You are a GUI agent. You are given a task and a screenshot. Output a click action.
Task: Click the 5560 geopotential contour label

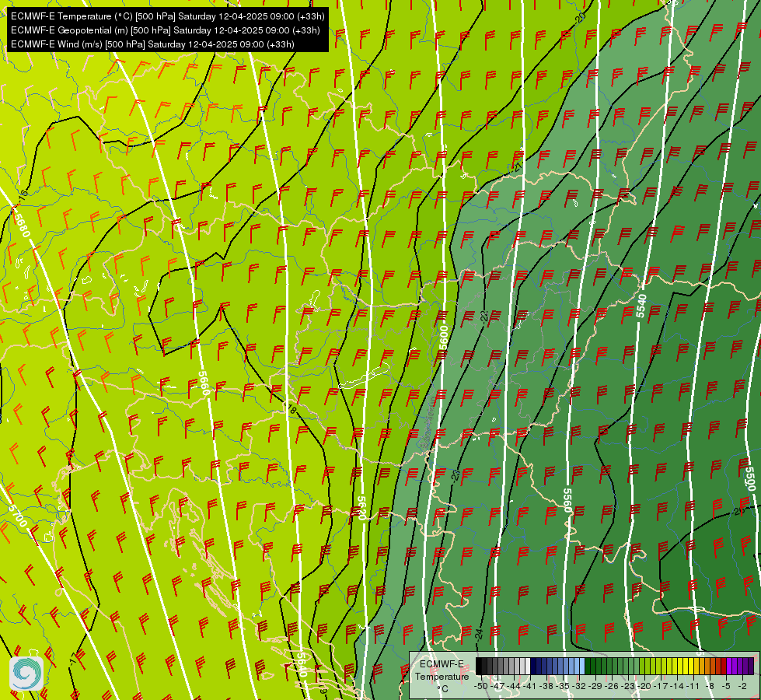click(567, 501)
